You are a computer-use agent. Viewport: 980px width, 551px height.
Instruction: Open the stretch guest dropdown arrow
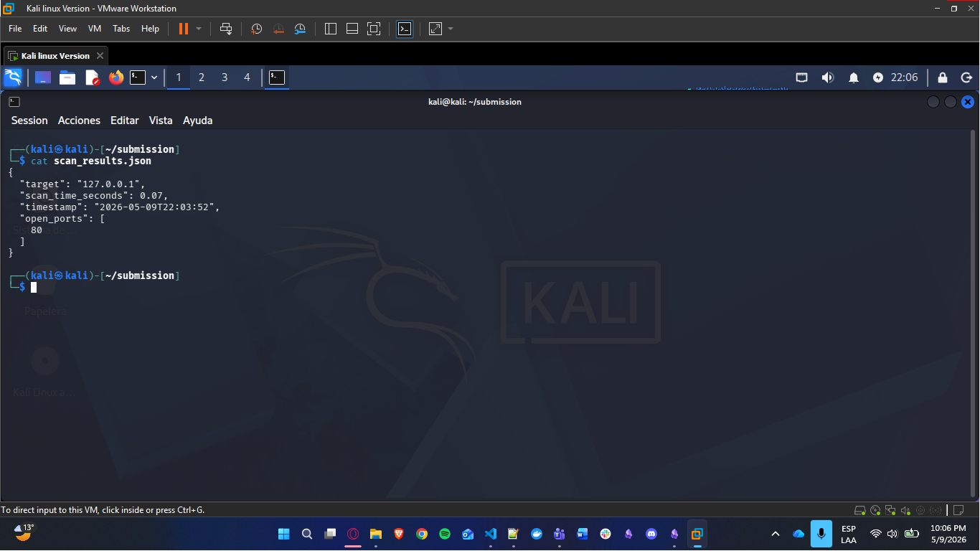[451, 29]
